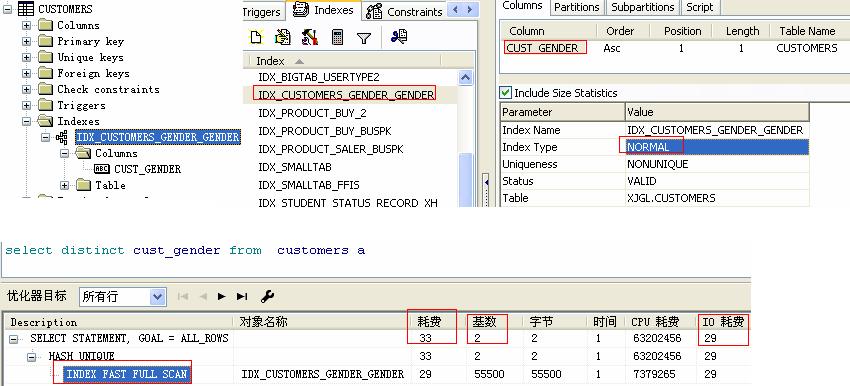Image resolution: width=850 pixels, height=386 pixels.
Task: Click the VALID Status value
Action: [x=641, y=181]
